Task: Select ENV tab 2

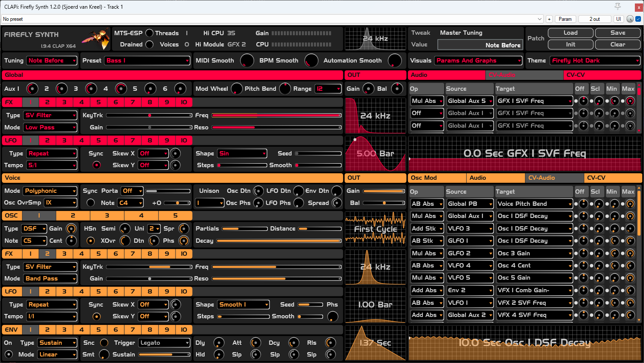Action: (47, 330)
